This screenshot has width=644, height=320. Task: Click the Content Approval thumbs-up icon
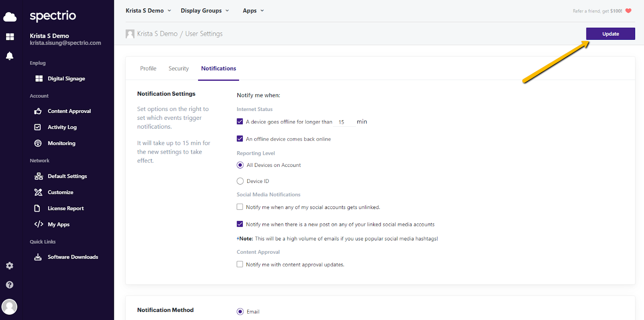click(38, 111)
